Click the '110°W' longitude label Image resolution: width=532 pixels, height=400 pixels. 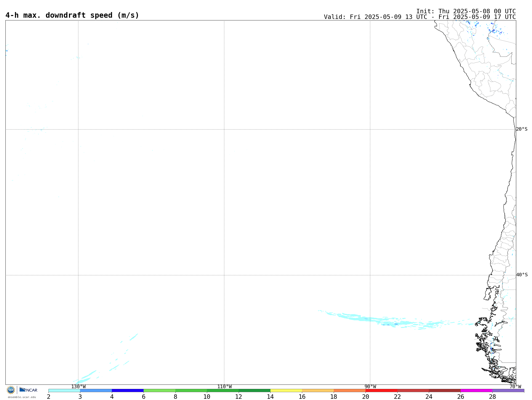[224, 387]
